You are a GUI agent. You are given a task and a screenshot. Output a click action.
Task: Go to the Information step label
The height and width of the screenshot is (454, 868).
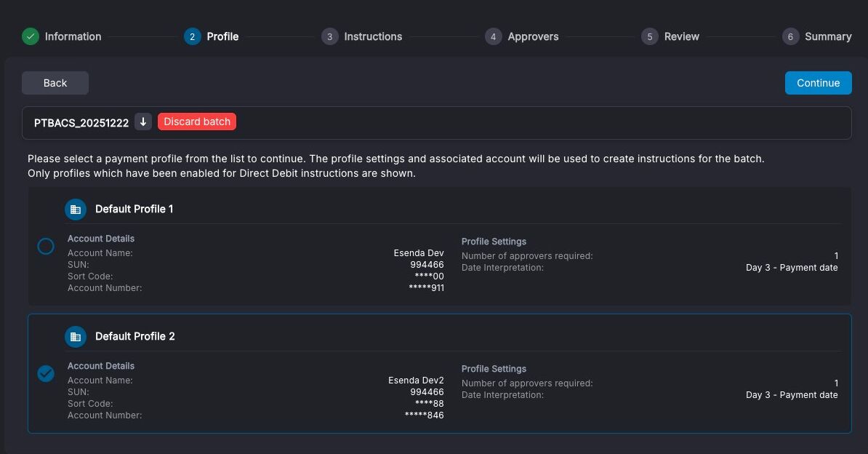[x=73, y=36]
